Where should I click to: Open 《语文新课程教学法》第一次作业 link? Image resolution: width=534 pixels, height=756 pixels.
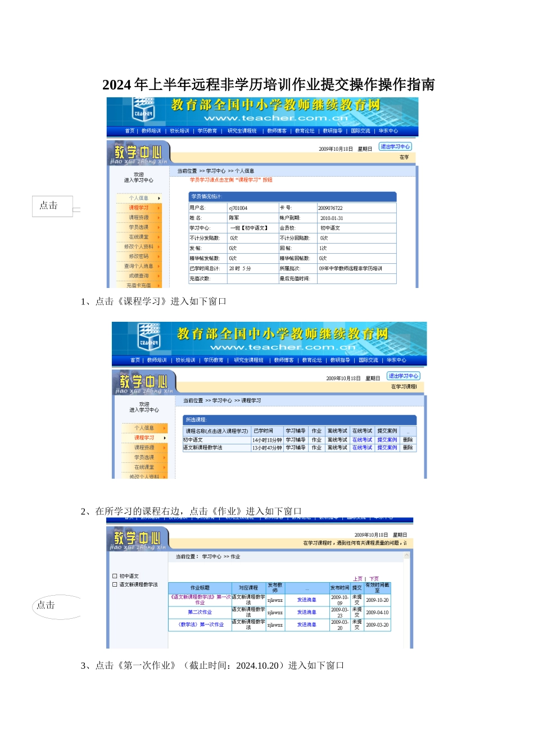(200, 600)
